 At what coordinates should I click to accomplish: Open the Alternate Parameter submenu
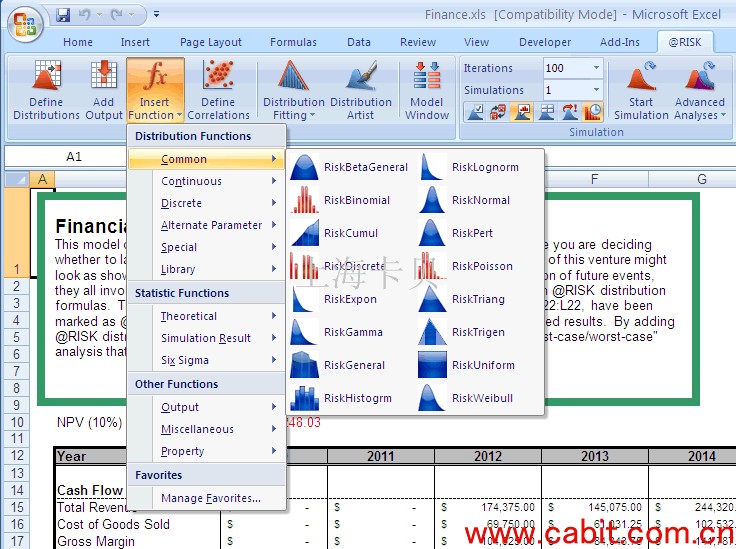(x=207, y=225)
